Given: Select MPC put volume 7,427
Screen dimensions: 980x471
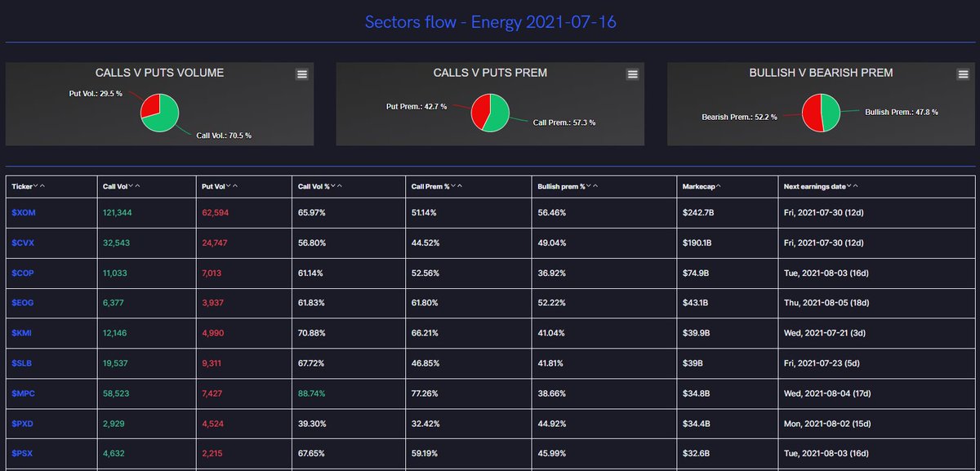Looking at the screenshot, I should (x=213, y=393).
